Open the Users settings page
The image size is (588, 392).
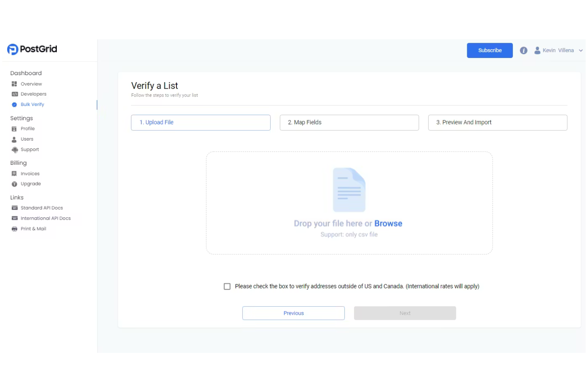(27, 139)
